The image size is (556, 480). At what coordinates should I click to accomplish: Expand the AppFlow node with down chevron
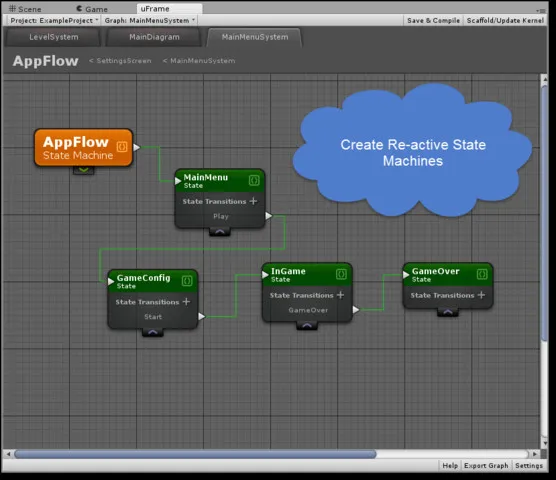pyautogui.click(x=84, y=171)
